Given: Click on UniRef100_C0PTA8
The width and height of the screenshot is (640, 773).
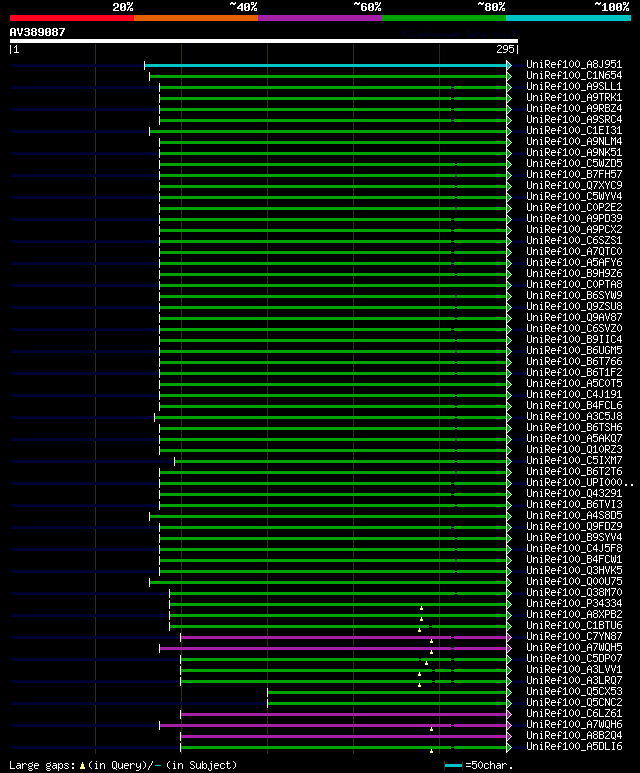Looking at the screenshot, I should pos(574,284).
